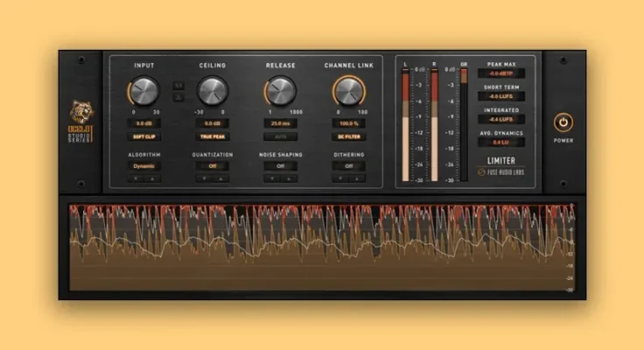The width and height of the screenshot is (644, 350).
Task: Click the LIMITER title text
Action: [x=501, y=161]
